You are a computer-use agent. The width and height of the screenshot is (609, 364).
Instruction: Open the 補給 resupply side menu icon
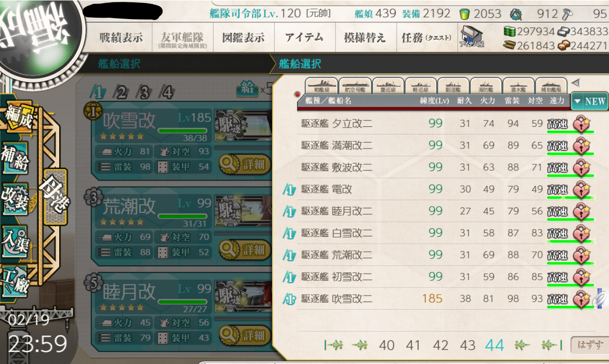15,158
